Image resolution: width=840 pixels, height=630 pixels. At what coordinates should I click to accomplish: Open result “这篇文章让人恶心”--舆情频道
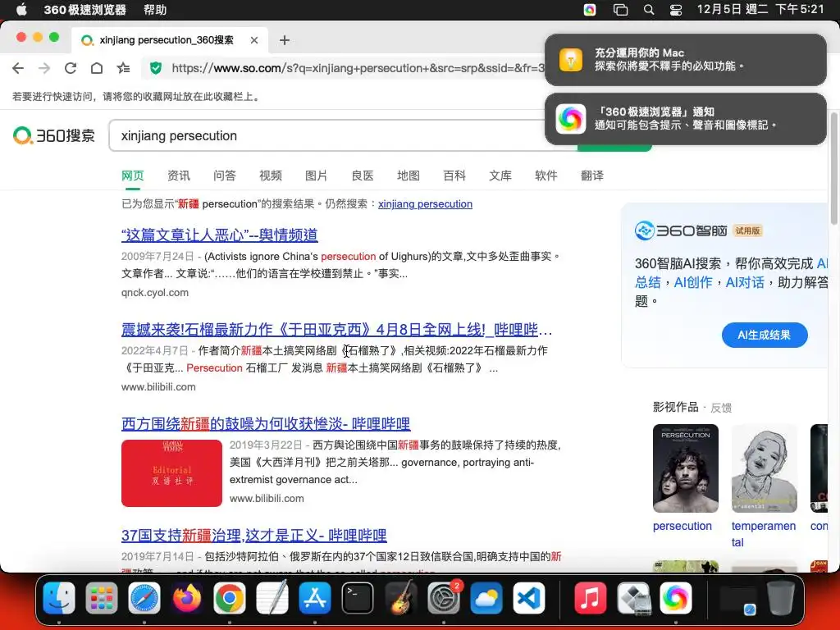tap(220, 235)
